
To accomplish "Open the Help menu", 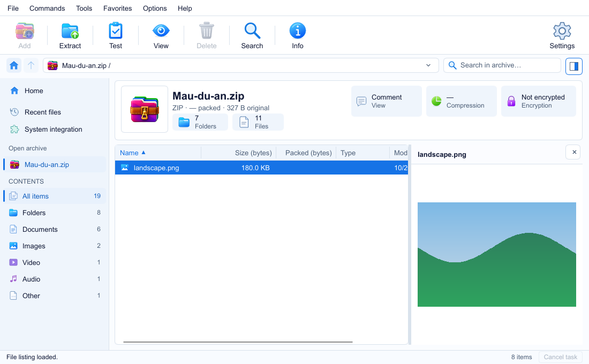I will click(184, 8).
